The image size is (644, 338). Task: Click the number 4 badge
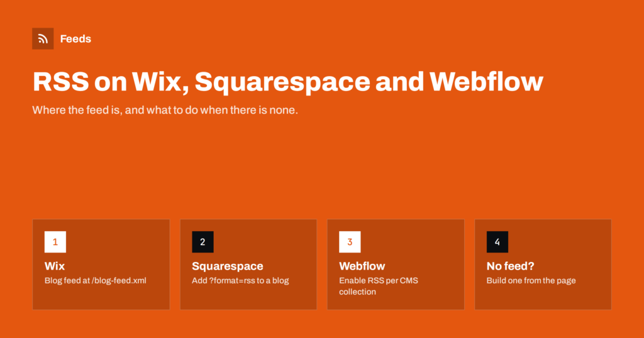(497, 242)
